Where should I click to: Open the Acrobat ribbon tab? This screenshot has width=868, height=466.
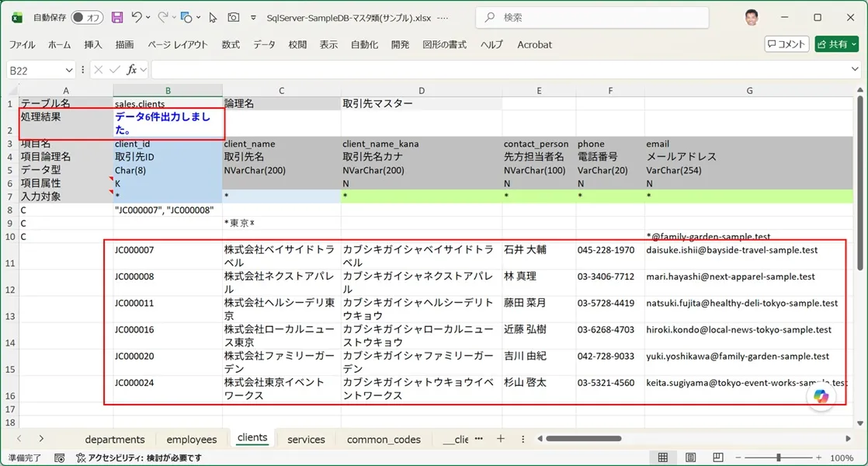pos(534,45)
